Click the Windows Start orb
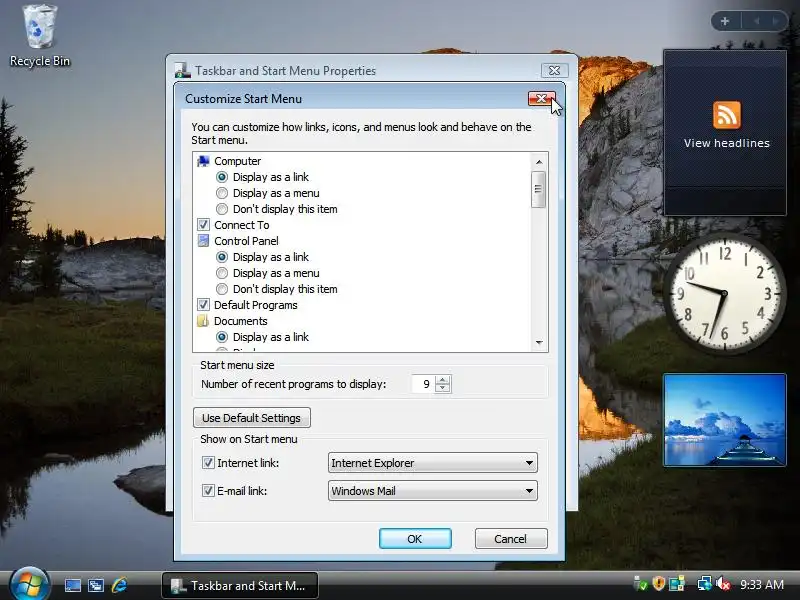This screenshot has width=800, height=600. (29, 584)
